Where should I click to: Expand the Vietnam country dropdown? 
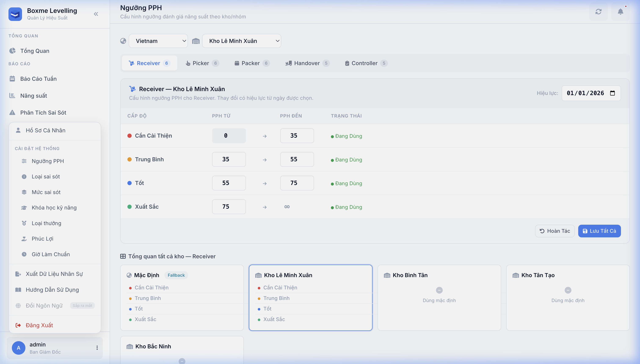158,41
